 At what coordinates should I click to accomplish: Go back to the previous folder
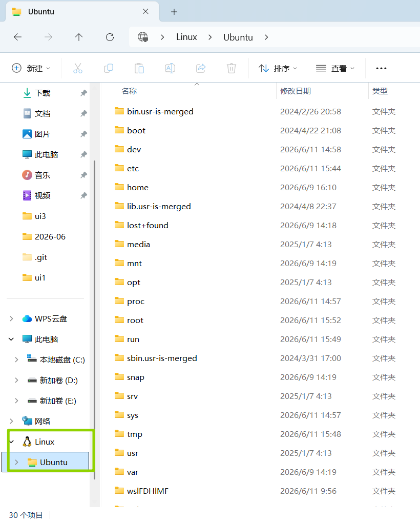[x=17, y=37]
